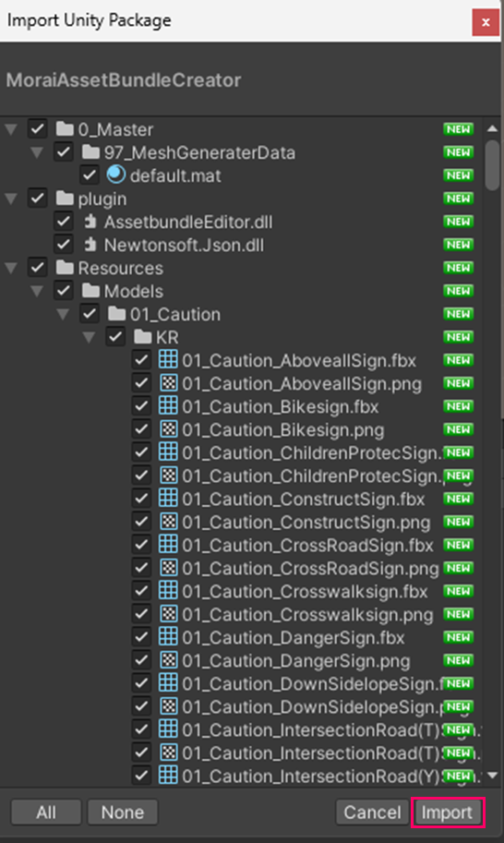The width and height of the screenshot is (504, 843).
Task: Click the 01_Caution_Bikesign.png texture icon
Action: pyautogui.click(x=168, y=429)
